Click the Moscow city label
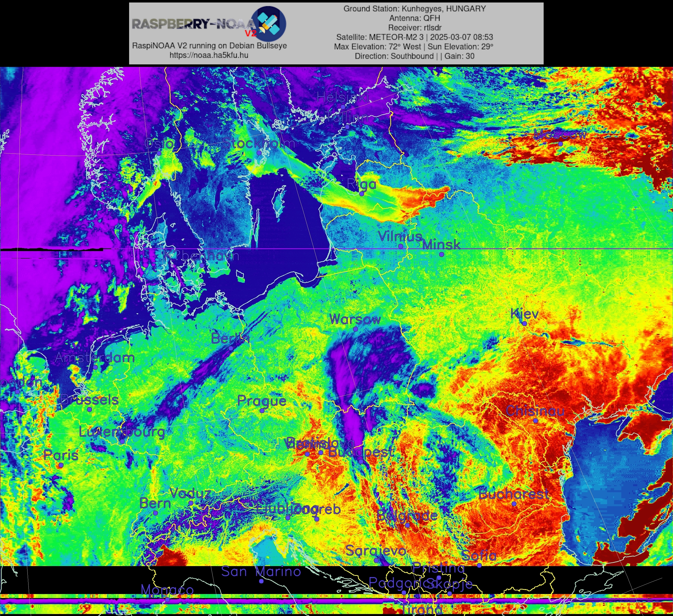673x616 pixels. pyautogui.click(x=560, y=135)
